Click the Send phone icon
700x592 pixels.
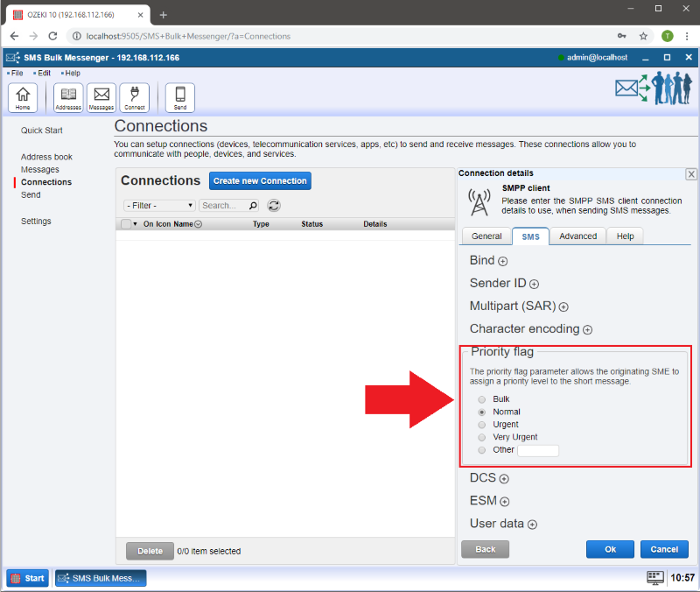(x=180, y=97)
